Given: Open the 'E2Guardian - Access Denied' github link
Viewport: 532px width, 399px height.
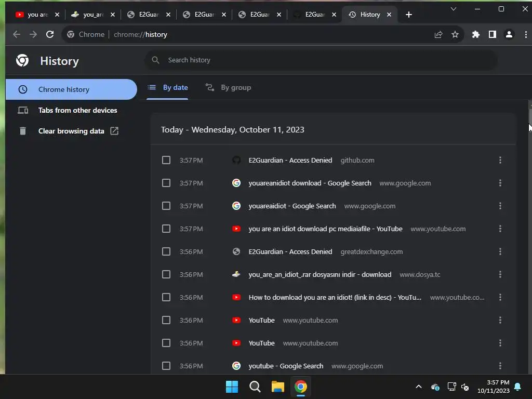Looking at the screenshot, I should (x=290, y=160).
